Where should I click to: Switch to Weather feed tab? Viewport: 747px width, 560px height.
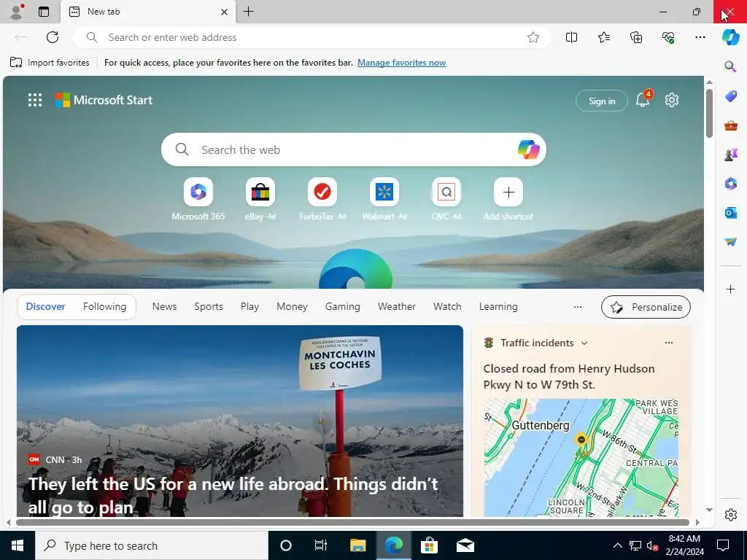point(397,307)
